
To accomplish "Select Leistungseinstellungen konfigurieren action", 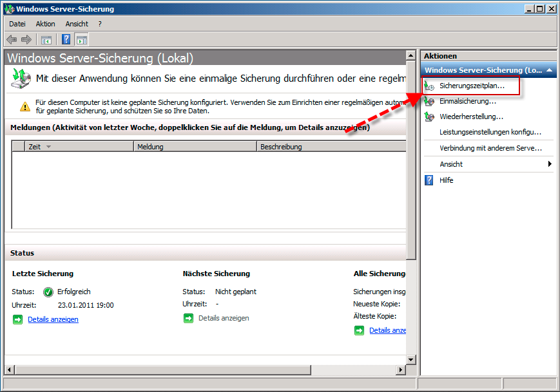I will coord(490,132).
